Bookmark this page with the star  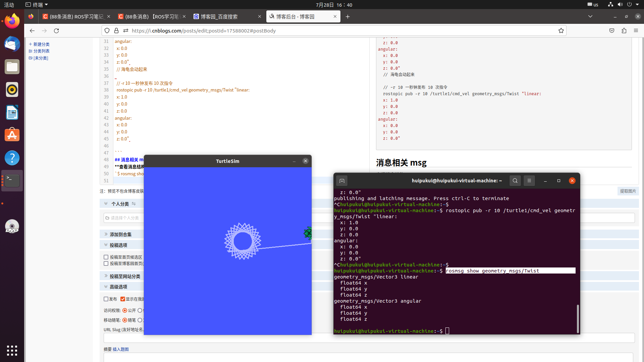[x=561, y=31]
